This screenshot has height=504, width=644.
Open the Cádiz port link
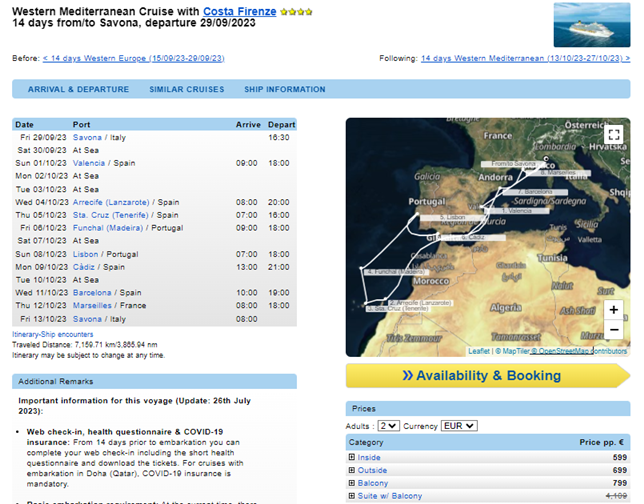coord(84,267)
